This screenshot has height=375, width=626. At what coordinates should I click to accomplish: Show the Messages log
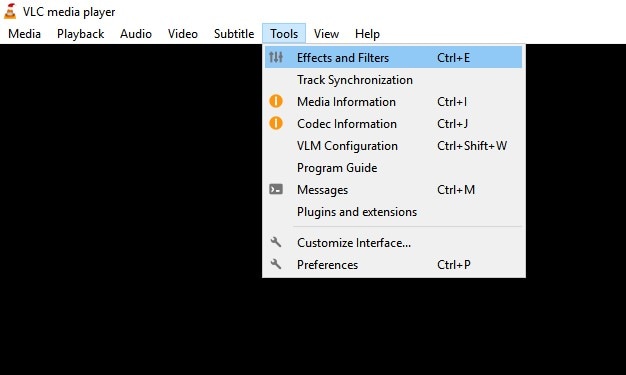pos(393,189)
